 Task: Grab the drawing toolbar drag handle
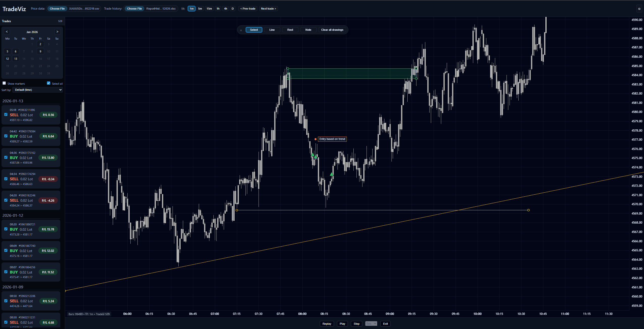tap(241, 30)
